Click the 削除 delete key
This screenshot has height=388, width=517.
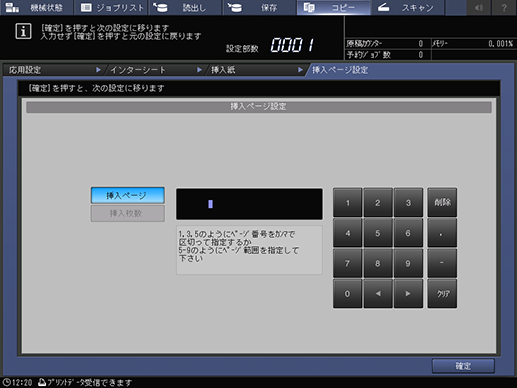coord(442,203)
